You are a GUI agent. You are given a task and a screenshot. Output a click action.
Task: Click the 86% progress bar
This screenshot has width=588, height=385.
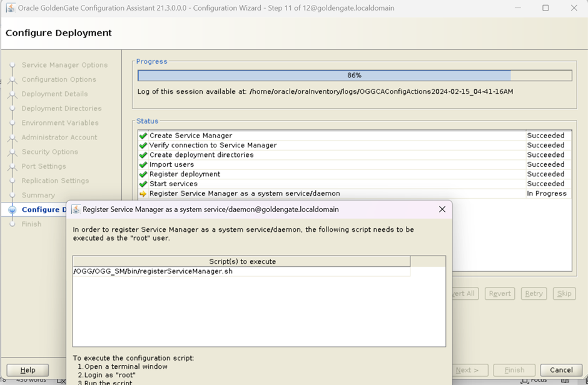pyautogui.click(x=354, y=76)
